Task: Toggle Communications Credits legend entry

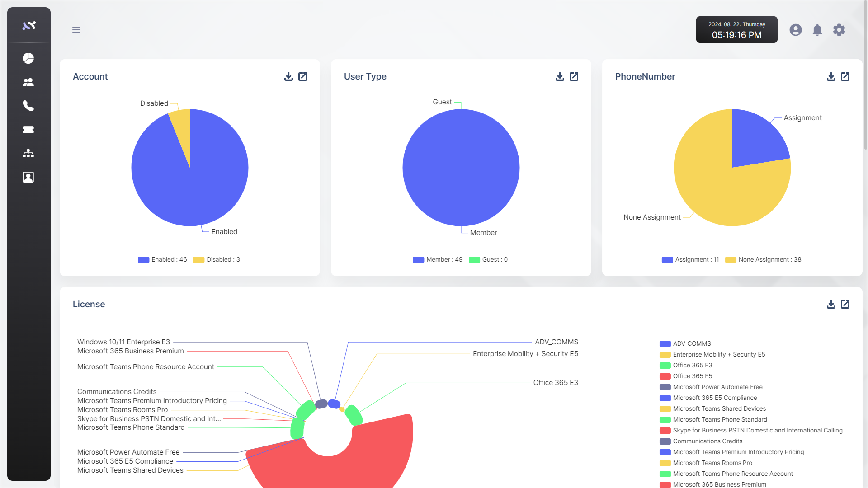Action: (x=701, y=441)
